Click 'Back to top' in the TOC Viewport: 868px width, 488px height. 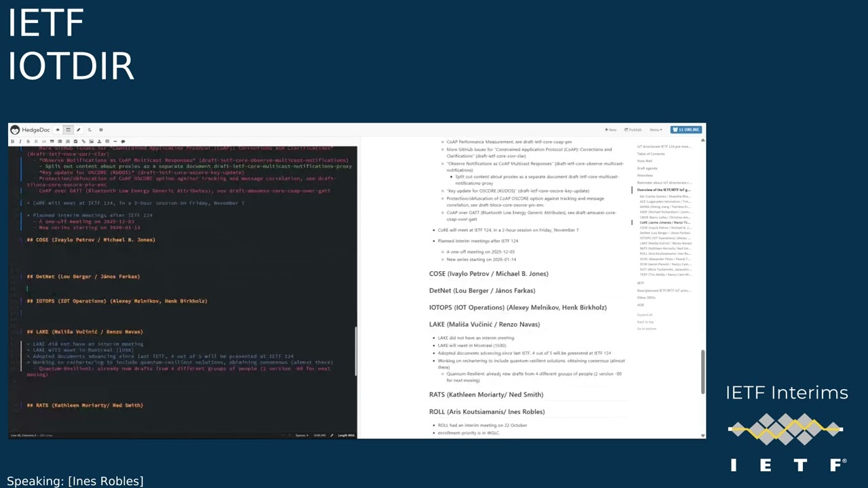point(646,322)
